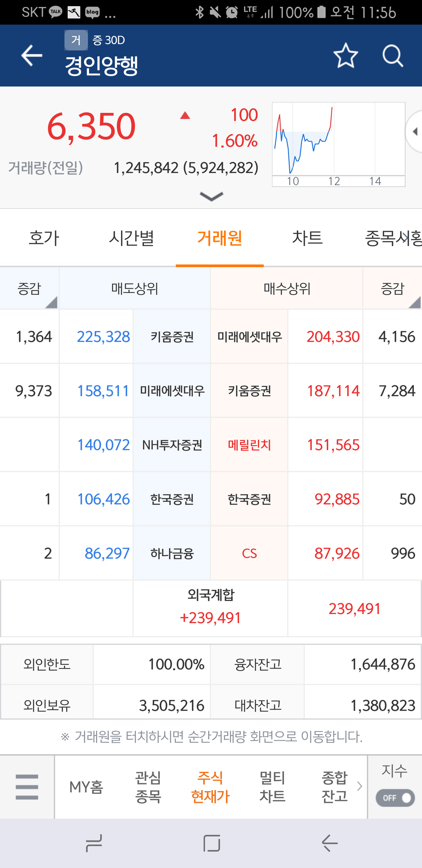This screenshot has width=422, height=868.
Task: Switch to 호가 tab
Action: point(44,238)
